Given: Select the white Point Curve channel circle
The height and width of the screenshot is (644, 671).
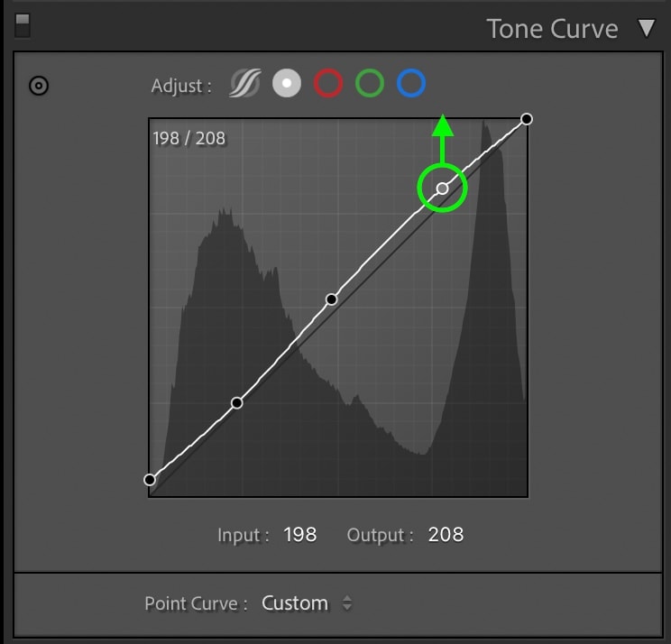Looking at the screenshot, I should pos(287,83).
